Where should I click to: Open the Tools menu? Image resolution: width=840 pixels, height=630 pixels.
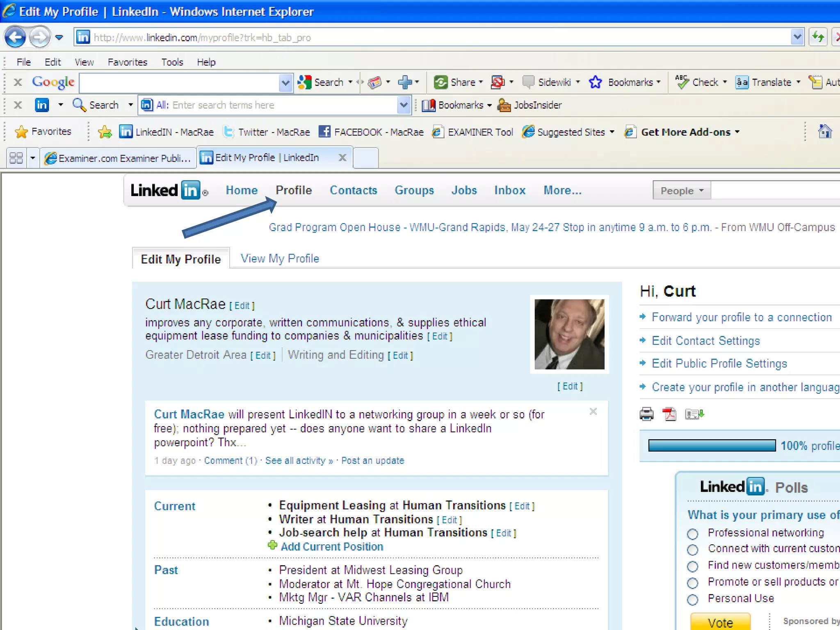pos(172,62)
